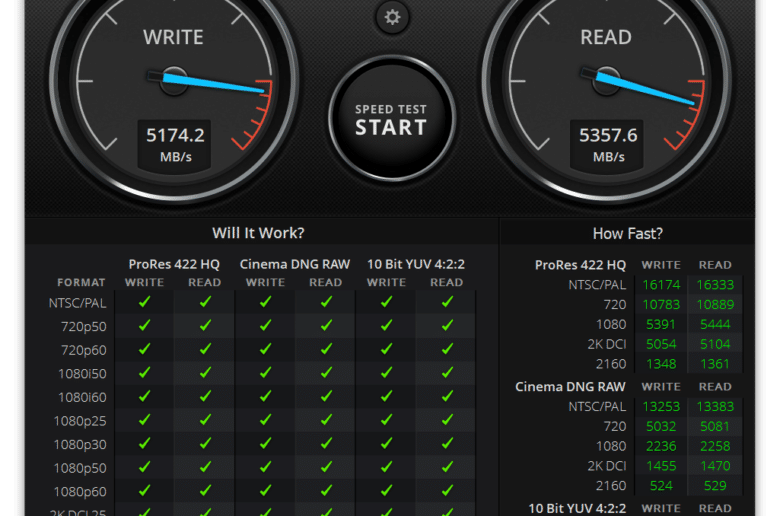This screenshot has width=780, height=516.
Task: Select the 720p60 format row label
Action: [84, 350]
